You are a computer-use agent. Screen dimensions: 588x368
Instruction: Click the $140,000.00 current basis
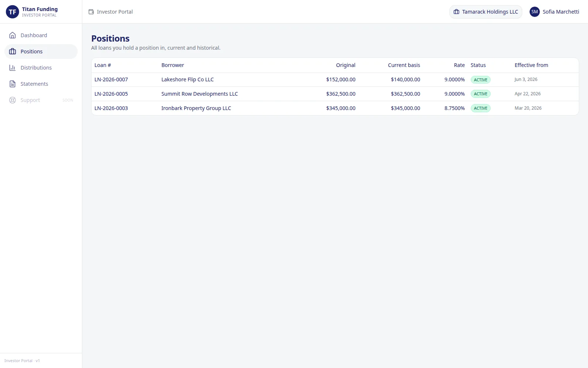pyautogui.click(x=405, y=79)
